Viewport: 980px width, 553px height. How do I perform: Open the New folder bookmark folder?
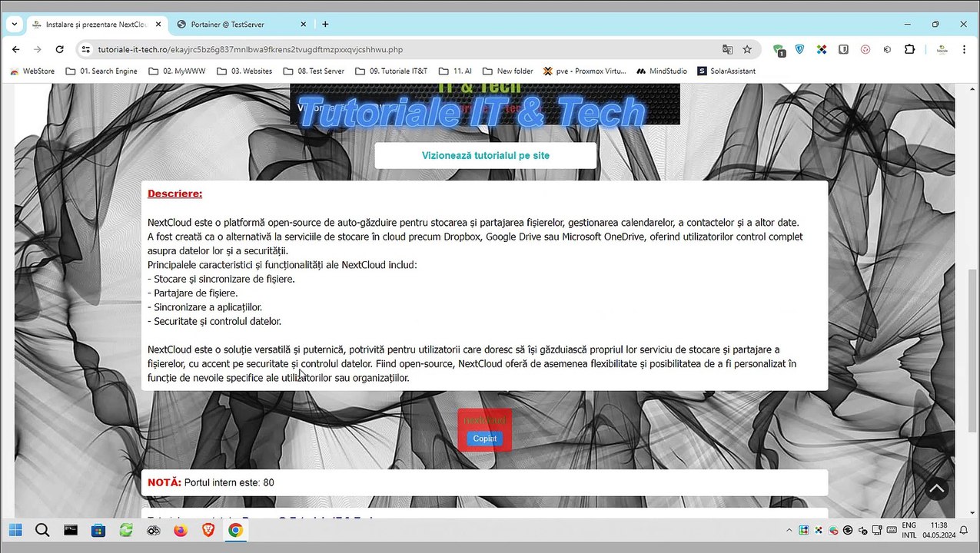[507, 71]
